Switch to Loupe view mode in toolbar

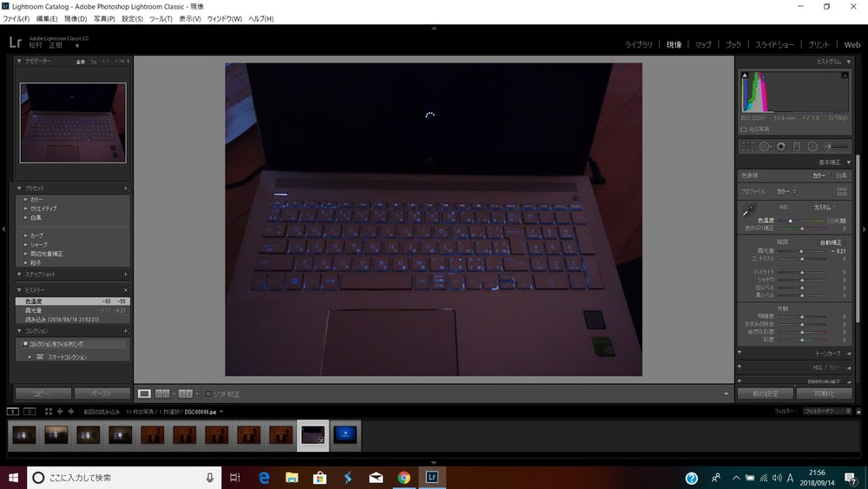(144, 393)
